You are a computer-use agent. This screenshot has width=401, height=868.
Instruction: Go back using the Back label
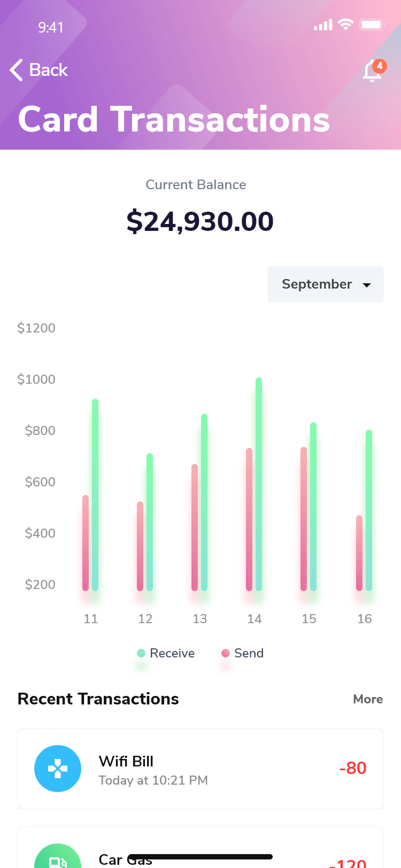[x=48, y=70]
